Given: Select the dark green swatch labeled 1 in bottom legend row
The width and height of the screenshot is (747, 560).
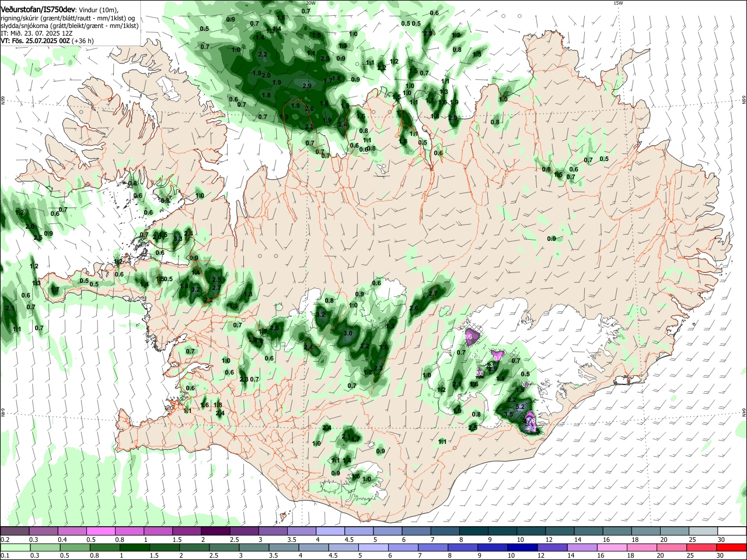Looking at the screenshot, I should pos(135,548).
